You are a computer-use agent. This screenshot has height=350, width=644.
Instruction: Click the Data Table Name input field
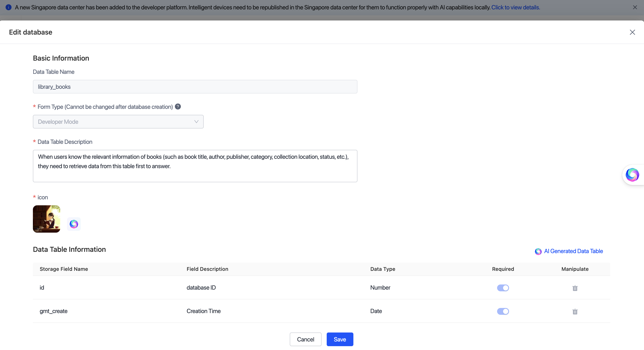[195, 87]
